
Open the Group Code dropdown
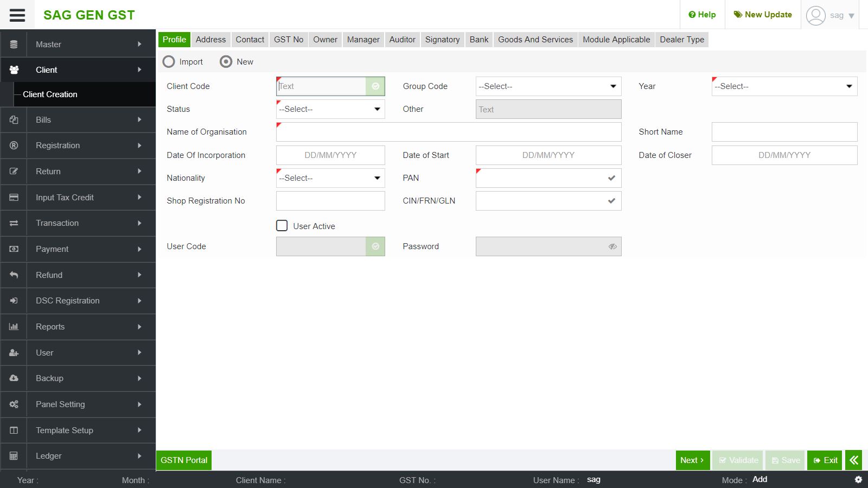(x=548, y=86)
